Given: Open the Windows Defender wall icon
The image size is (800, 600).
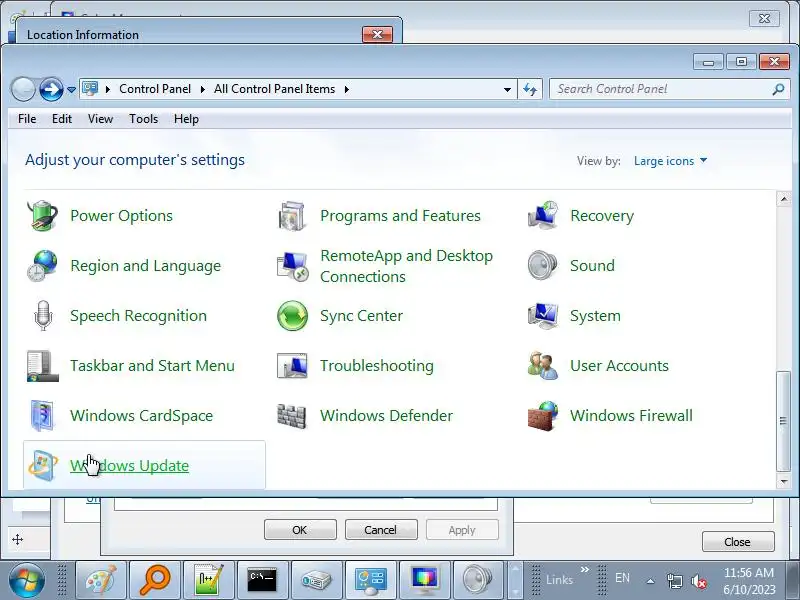Looking at the screenshot, I should tap(292, 416).
